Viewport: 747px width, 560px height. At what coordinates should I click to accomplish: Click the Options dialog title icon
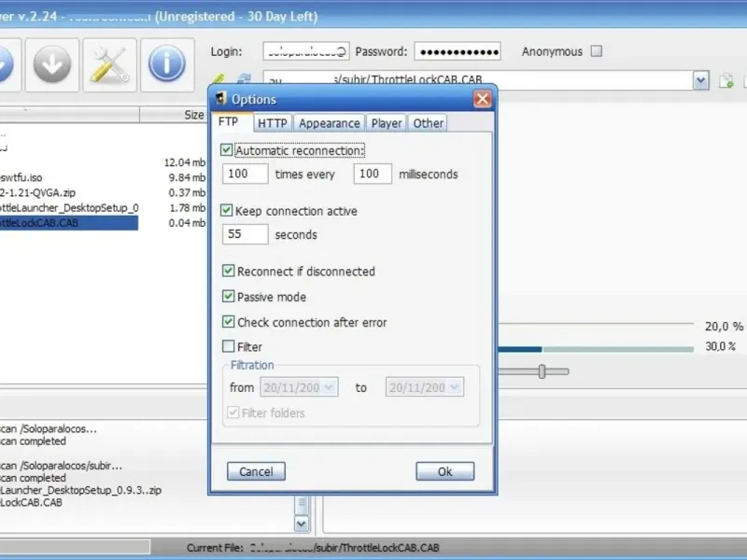pos(220,99)
